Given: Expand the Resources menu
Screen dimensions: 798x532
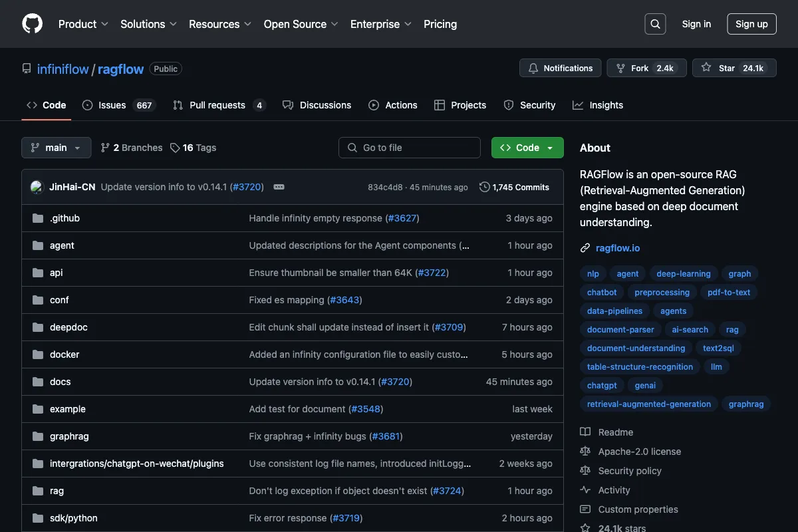Looking at the screenshot, I should [x=220, y=24].
